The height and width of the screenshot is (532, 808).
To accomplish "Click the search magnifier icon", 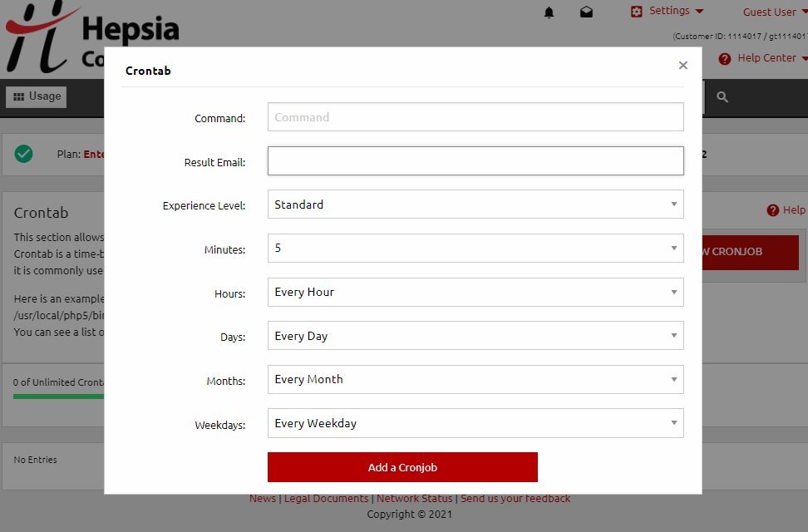I will click(x=722, y=97).
